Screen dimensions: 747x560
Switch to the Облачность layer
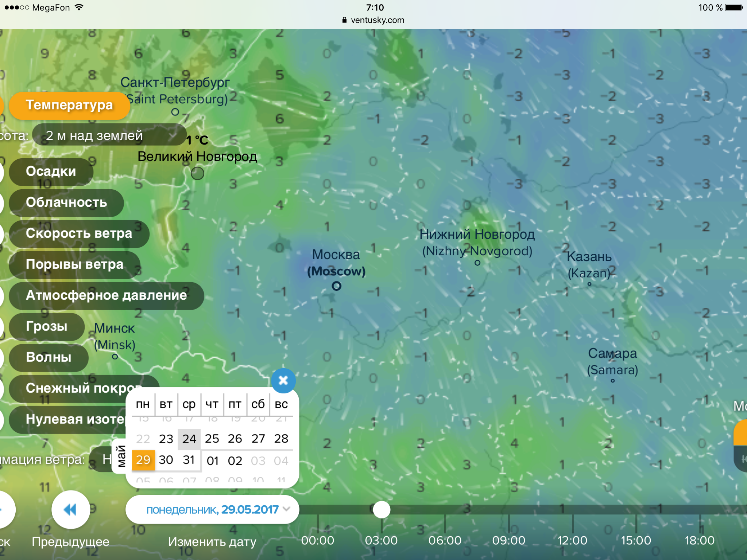click(x=66, y=202)
